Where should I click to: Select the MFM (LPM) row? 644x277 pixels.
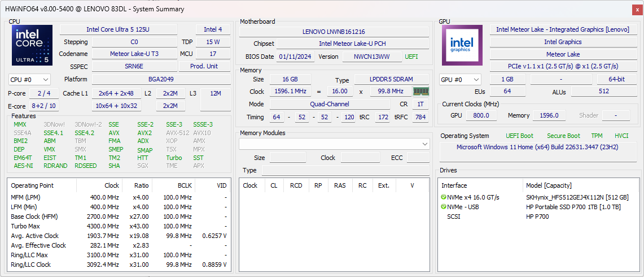coord(119,197)
